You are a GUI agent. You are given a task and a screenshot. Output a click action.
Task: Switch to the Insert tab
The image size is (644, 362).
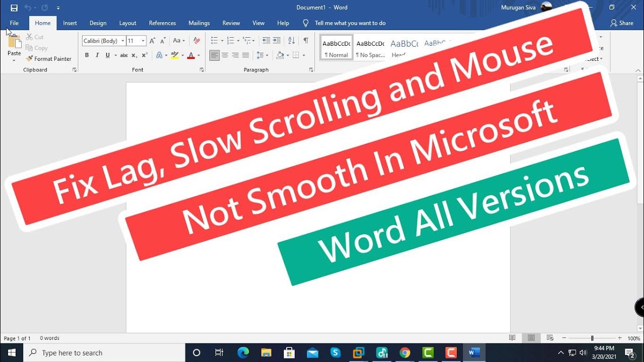tap(70, 23)
